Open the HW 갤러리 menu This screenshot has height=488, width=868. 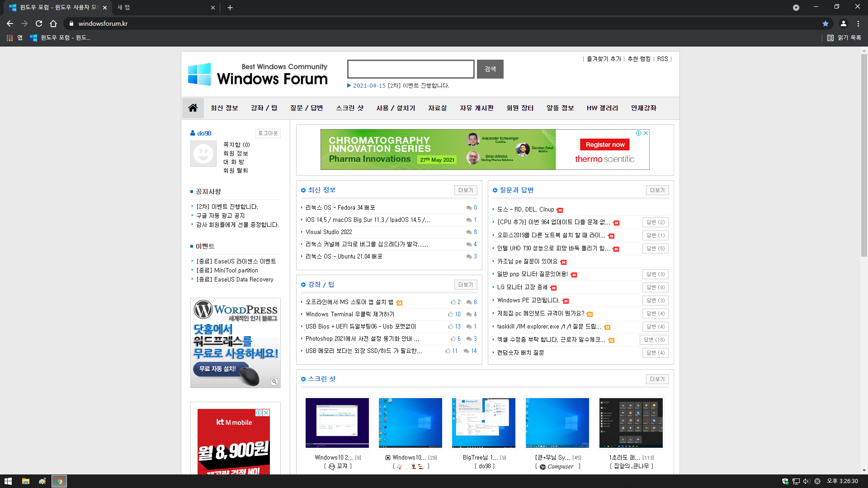click(x=602, y=108)
